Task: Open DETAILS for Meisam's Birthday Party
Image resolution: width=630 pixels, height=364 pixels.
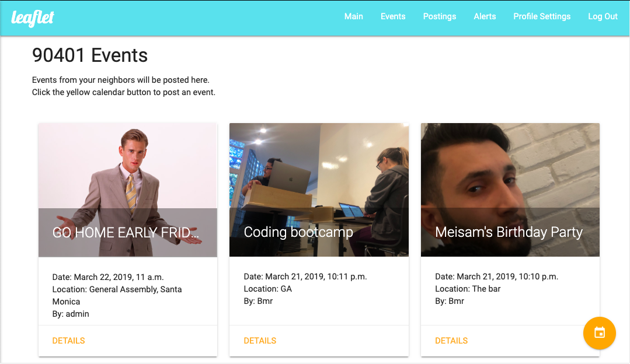Action: coord(451,341)
